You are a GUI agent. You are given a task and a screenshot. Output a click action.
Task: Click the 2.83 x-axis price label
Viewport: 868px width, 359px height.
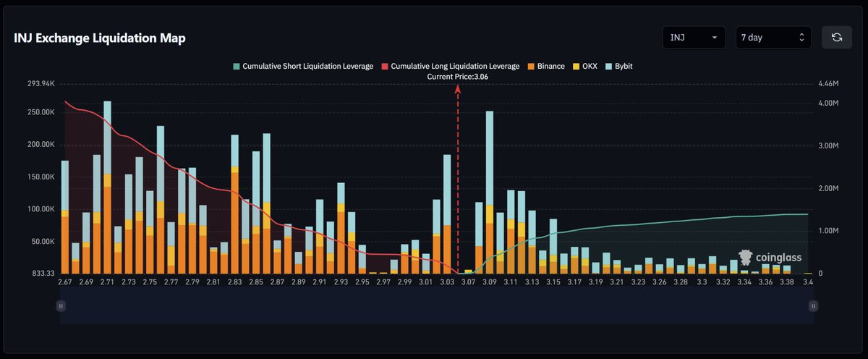pyautogui.click(x=234, y=282)
